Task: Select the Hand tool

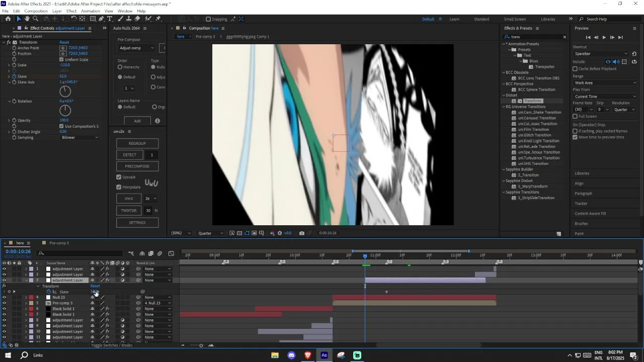Action: click(27, 19)
